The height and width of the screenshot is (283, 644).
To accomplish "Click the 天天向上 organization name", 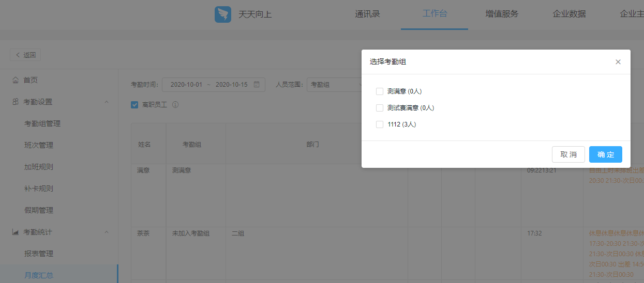I will (x=255, y=14).
